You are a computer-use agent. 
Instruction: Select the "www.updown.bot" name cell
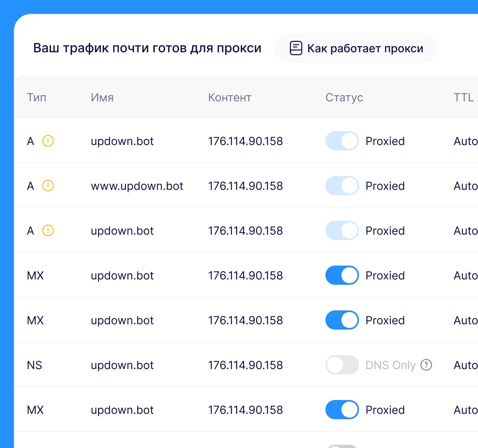tap(137, 186)
